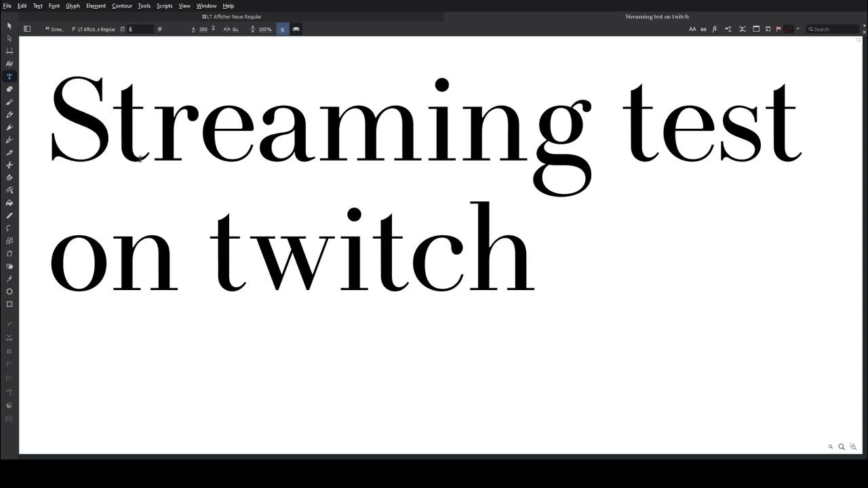Image resolution: width=868 pixels, height=488 pixels.
Task: Select the Element hollow-arrow tool
Action: point(9,38)
